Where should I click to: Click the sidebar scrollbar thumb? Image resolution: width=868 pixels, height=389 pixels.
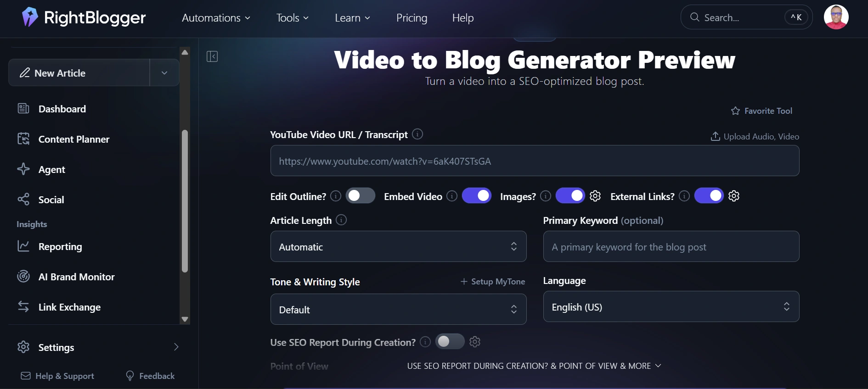(x=185, y=201)
